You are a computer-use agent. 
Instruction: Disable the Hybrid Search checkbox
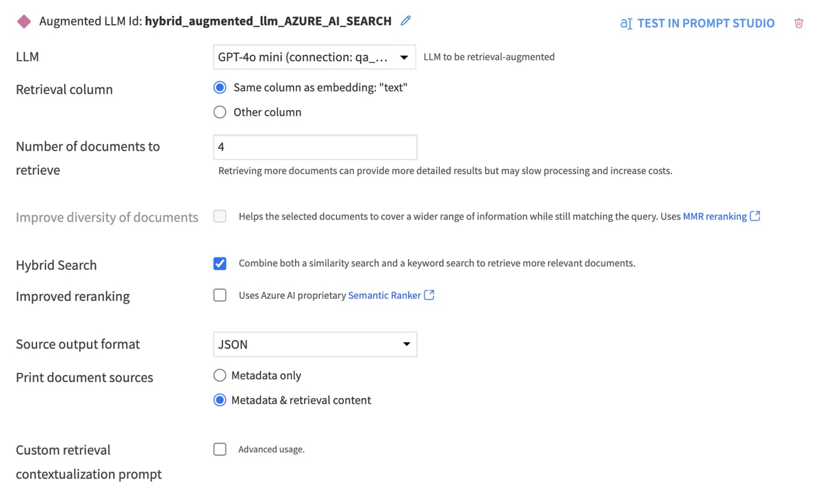(x=220, y=264)
